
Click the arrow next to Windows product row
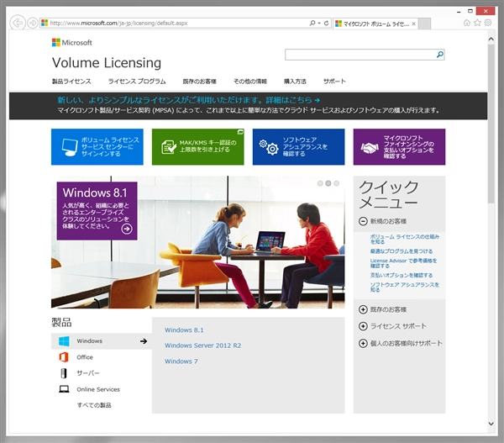[144, 341]
